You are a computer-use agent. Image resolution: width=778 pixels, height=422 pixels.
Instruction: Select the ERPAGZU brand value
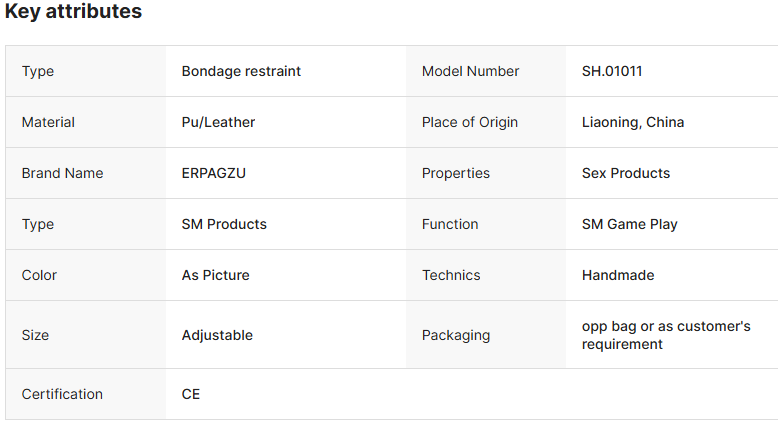coord(213,173)
